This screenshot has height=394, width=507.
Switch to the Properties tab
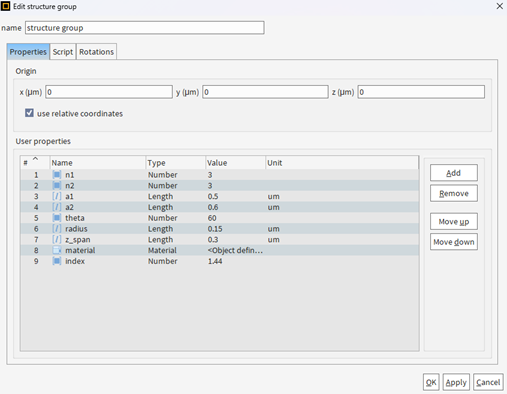coord(28,52)
